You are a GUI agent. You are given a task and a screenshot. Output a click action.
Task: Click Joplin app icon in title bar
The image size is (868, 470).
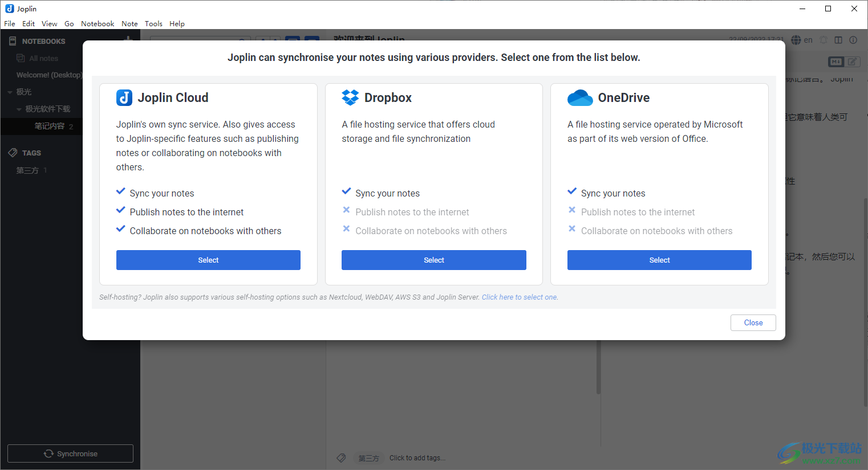click(9, 9)
